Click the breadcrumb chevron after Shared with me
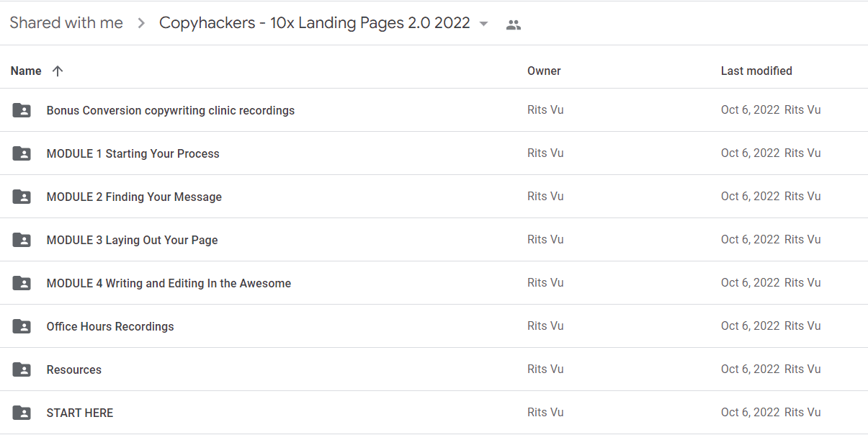This screenshot has height=435, width=868. [x=141, y=23]
